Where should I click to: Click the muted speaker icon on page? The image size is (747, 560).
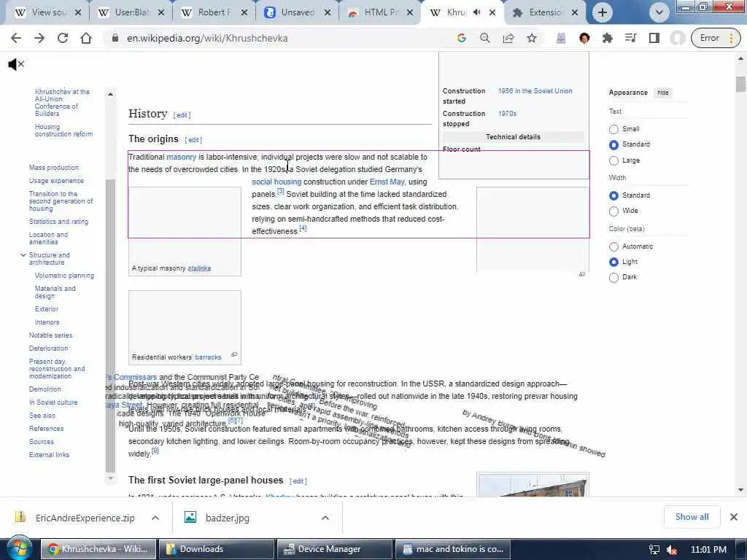pos(16,64)
